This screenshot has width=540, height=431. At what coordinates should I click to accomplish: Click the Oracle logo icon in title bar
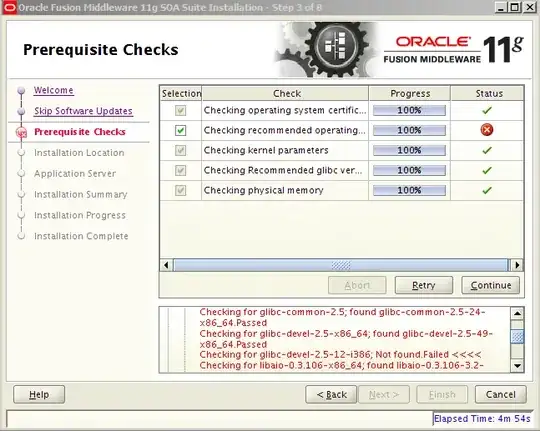click(x=9, y=8)
